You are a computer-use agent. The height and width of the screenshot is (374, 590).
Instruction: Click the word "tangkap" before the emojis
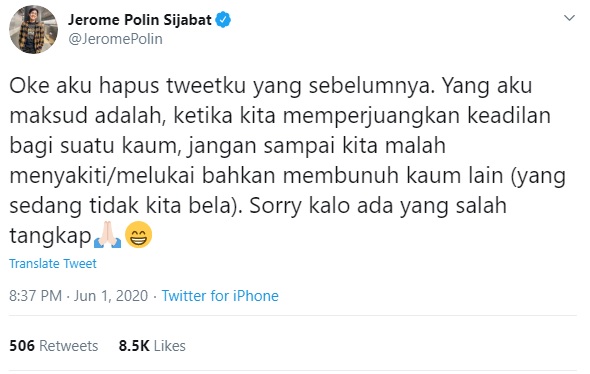[50, 237]
